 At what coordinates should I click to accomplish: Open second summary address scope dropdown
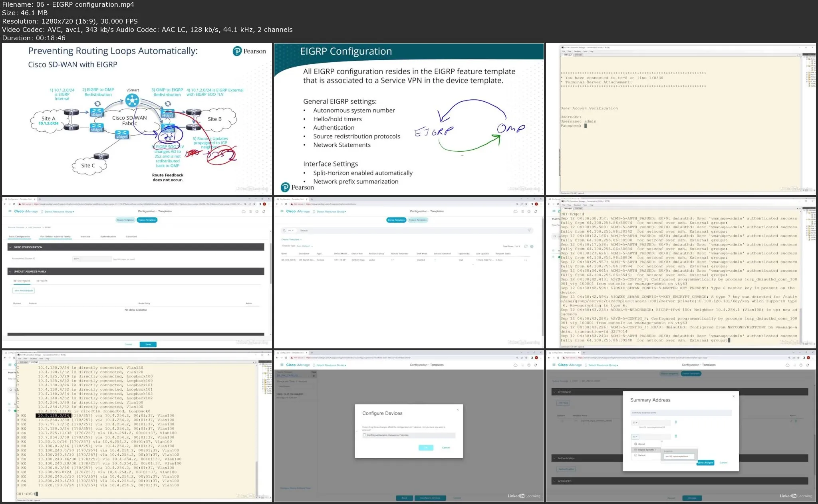[635, 437]
